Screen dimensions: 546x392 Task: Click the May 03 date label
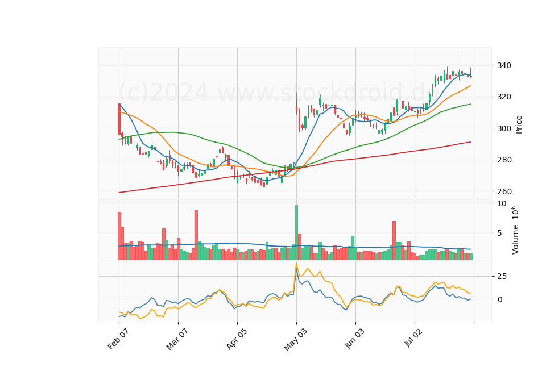295,340
